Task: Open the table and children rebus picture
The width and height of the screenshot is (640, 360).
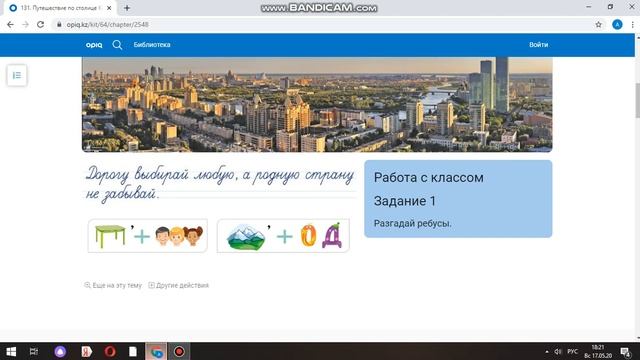Action: tap(148, 236)
